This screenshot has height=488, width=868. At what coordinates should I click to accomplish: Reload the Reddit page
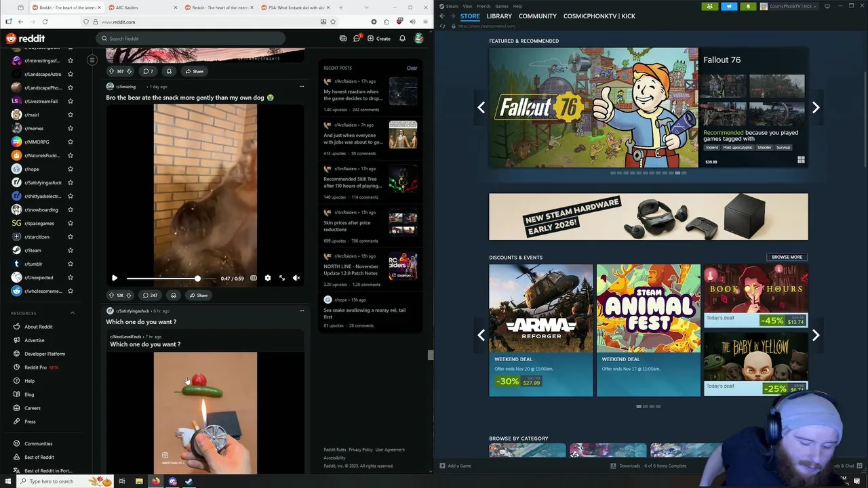[44, 22]
